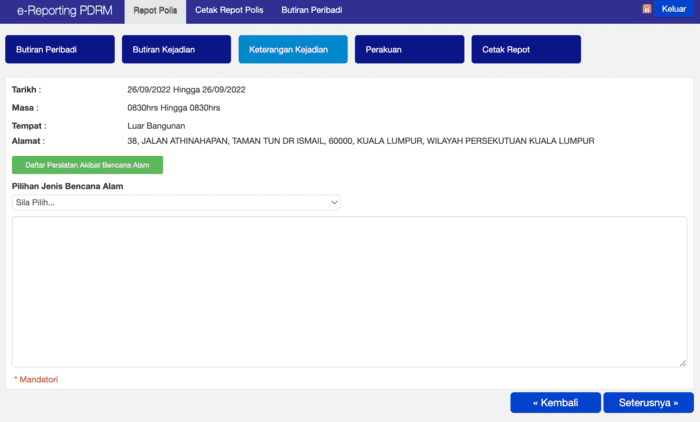This screenshot has height=422, width=700.
Task: Expand the Sila Pilih disaster type dropdown
Action: pyautogui.click(x=176, y=202)
